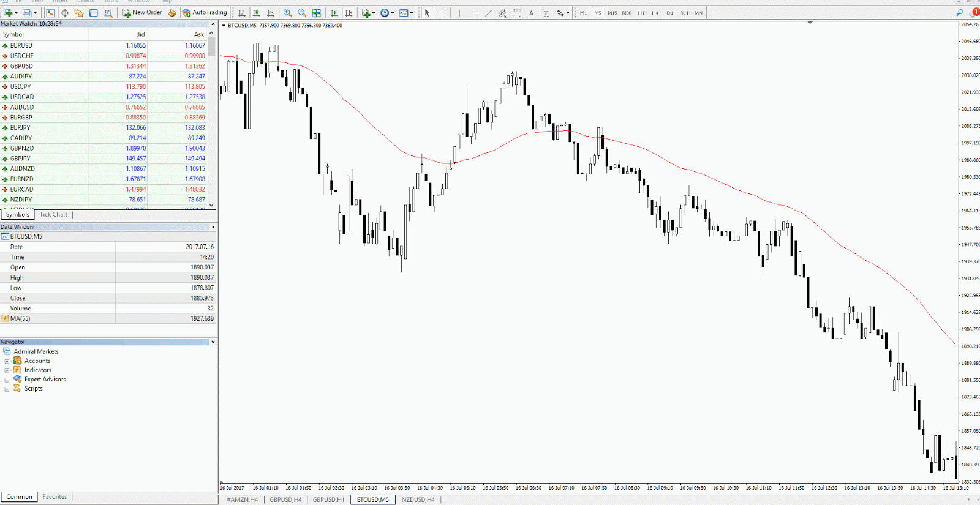The image size is (980, 505).
Task: Close the Data Window panel
Action: [x=213, y=227]
